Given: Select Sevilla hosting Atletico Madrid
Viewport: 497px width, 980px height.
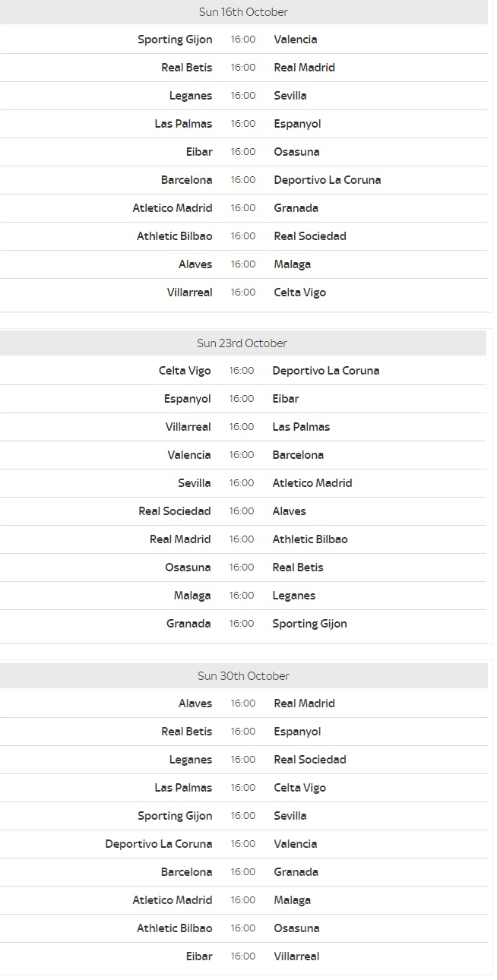Looking at the screenshot, I should pos(195,483).
